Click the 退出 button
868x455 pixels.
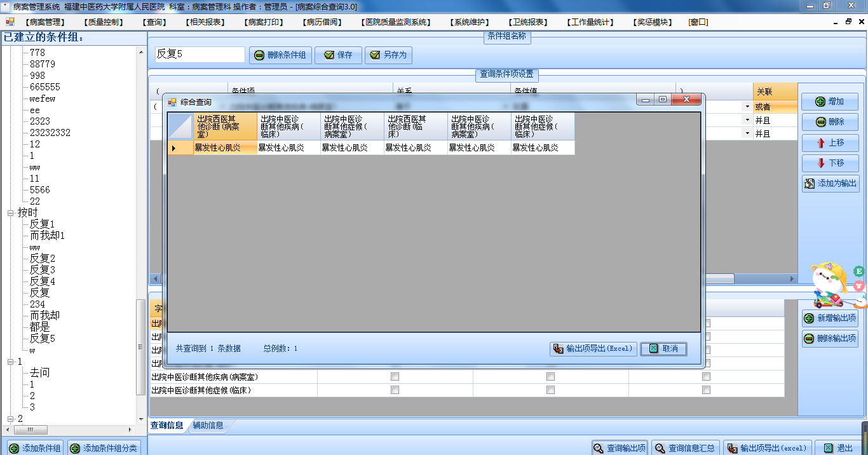click(x=839, y=448)
